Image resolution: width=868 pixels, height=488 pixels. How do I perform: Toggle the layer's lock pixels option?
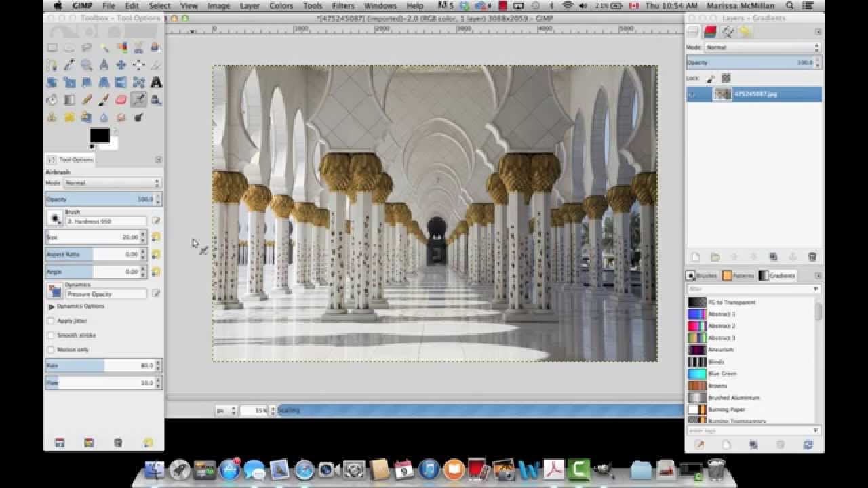pyautogui.click(x=711, y=79)
